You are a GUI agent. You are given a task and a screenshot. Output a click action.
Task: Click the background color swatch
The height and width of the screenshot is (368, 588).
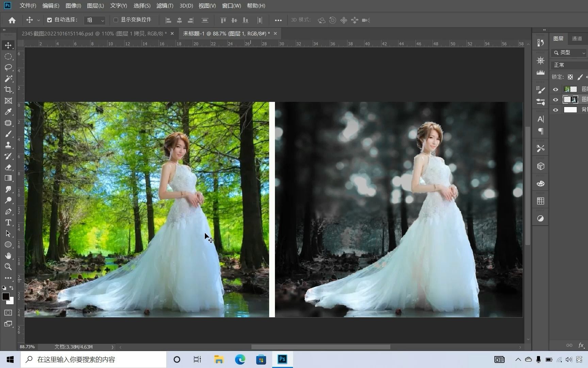(x=12, y=302)
